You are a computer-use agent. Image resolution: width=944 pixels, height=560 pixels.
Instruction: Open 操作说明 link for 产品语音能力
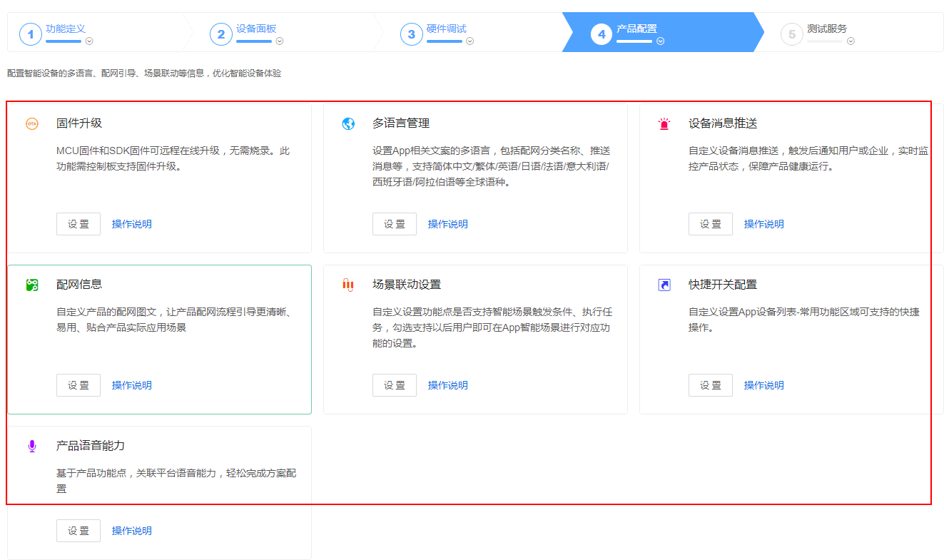(132, 531)
